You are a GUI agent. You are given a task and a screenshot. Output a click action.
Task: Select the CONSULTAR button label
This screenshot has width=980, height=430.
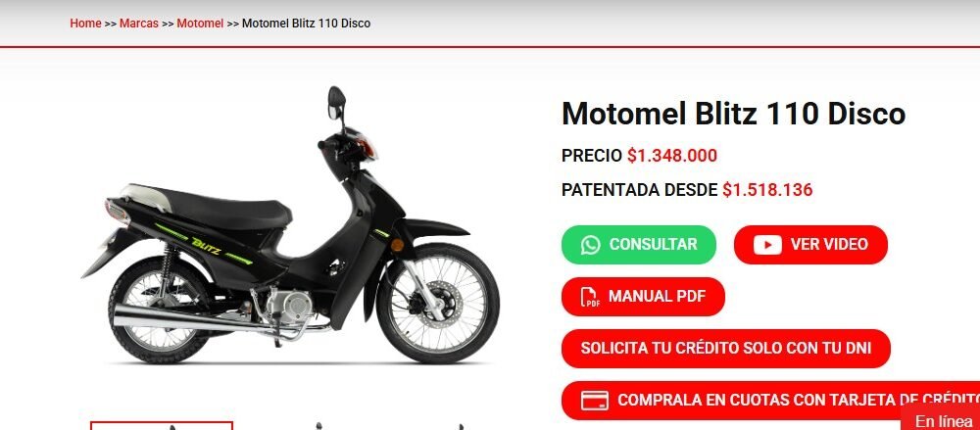point(653,244)
